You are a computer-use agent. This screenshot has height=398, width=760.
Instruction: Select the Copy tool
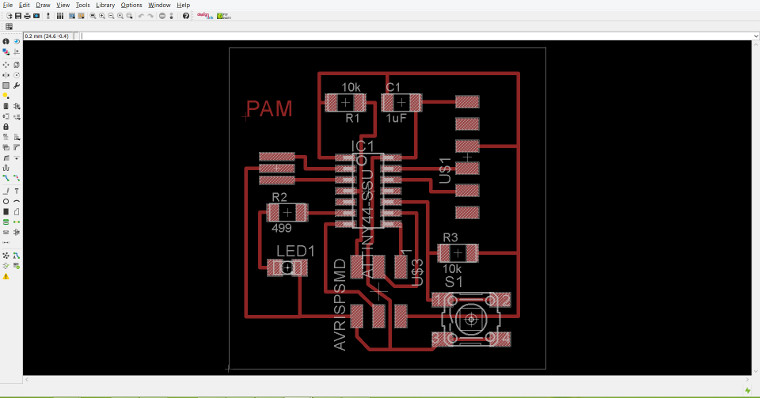click(16, 65)
